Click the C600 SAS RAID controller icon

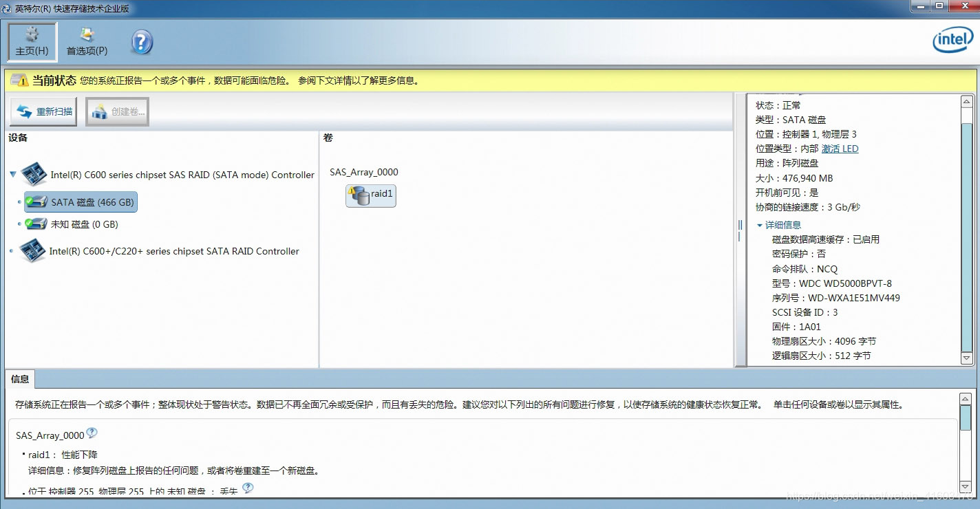34,175
